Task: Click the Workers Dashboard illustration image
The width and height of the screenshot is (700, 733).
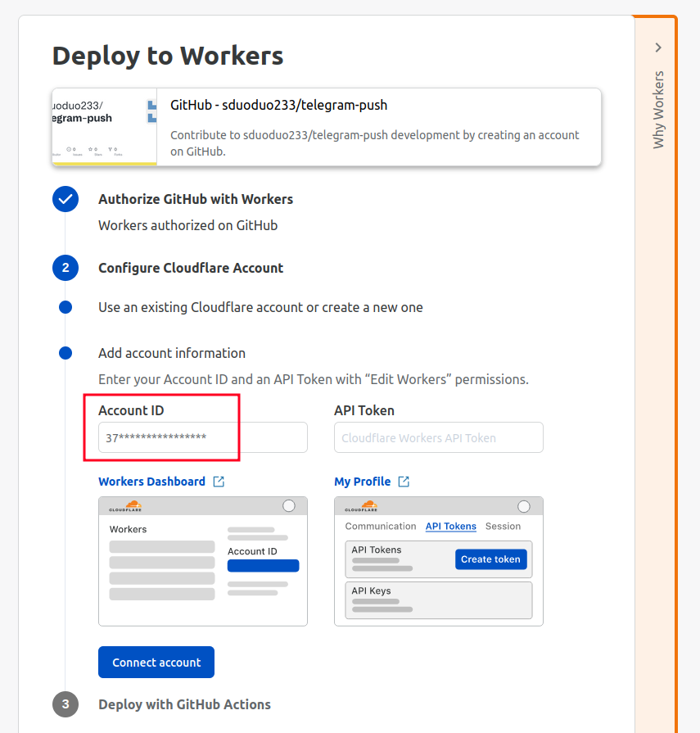Action: 203,561
